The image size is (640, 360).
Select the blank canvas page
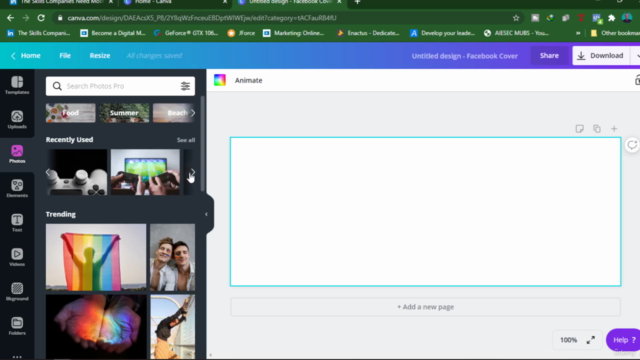(x=425, y=211)
